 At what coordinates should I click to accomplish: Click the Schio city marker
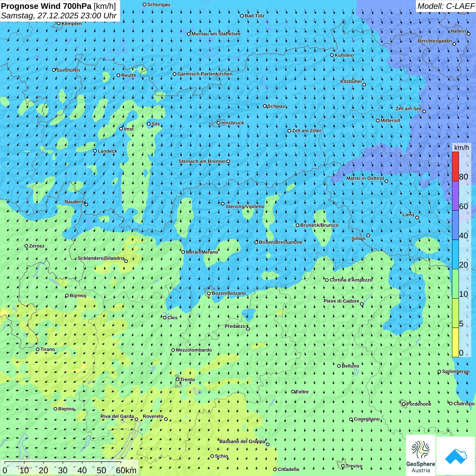[x=212, y=456]
